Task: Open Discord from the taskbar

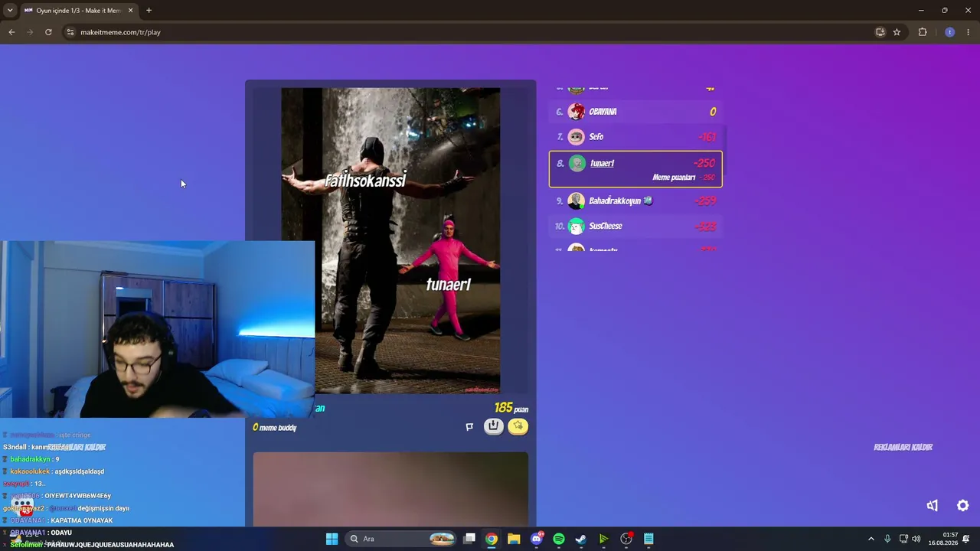Action: (537, 539)
